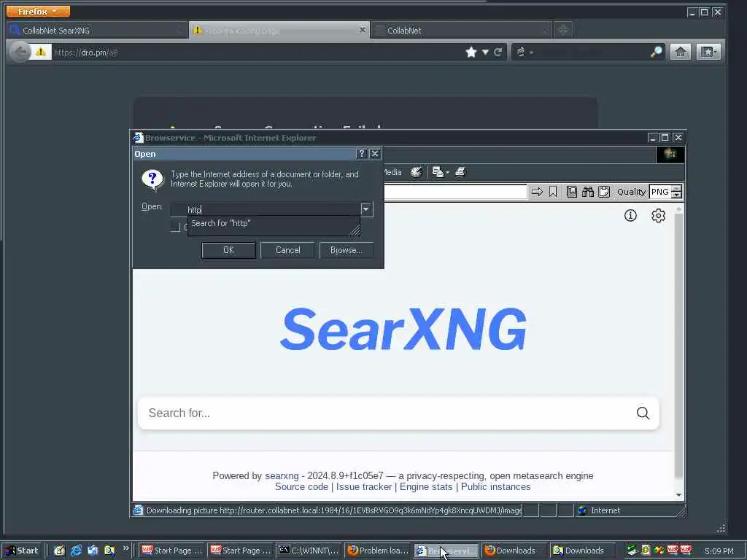Select the Search for "http" suggestion

pos(274,223)
